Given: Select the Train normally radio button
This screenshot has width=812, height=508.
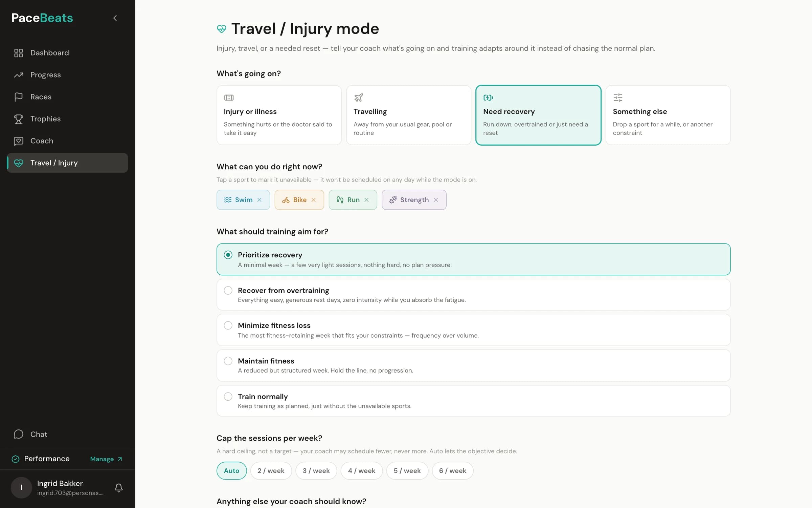Looking at the screenshot, I should pos(228,396).
